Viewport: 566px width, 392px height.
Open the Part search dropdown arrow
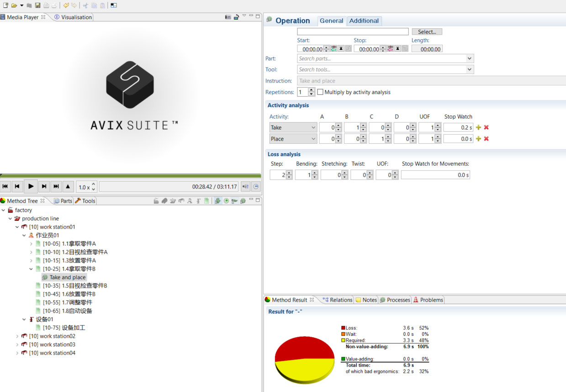pyautogui.click(x=469, y=59)
